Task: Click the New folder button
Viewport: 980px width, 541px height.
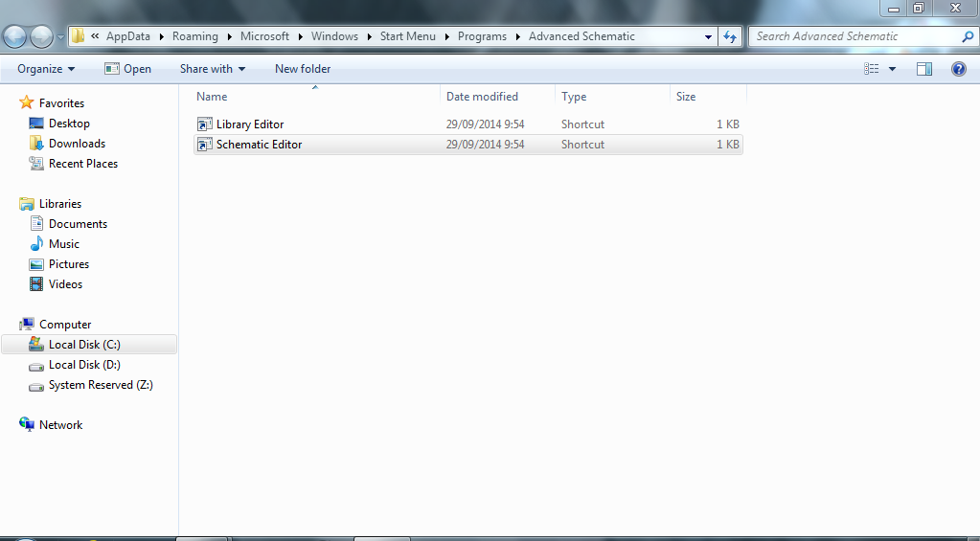Action: pyautogui.click(x=303, y=69)
